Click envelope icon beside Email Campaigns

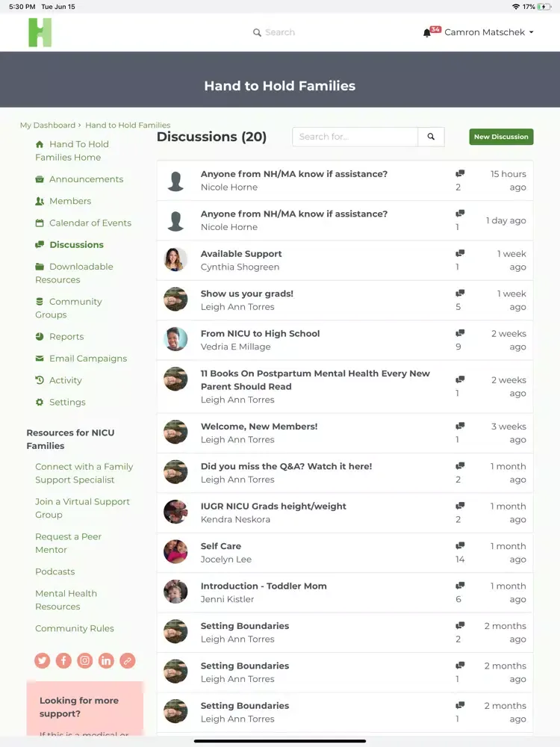[40, 359]
